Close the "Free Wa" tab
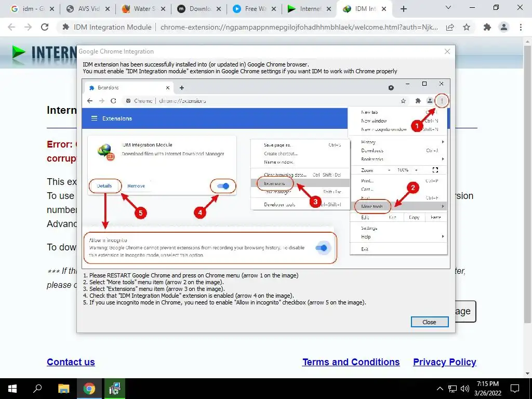This screenshot has width=532, height=399. (x=274, y=9)
